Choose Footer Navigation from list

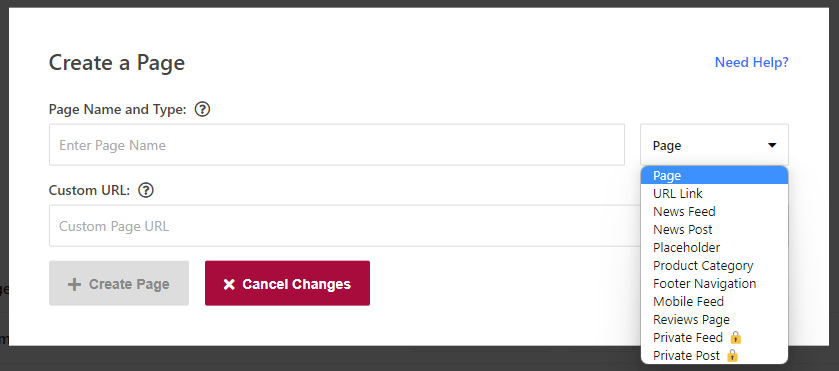714,283
